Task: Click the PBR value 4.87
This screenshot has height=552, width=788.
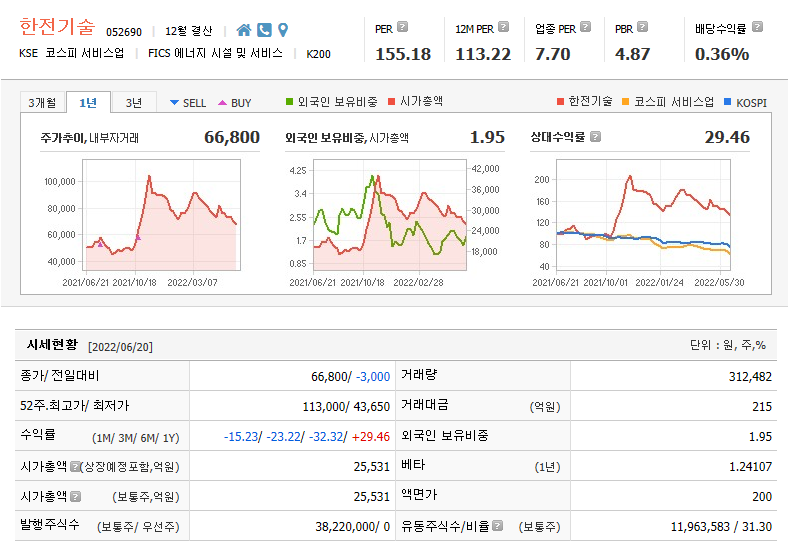Action: point(632,54)
